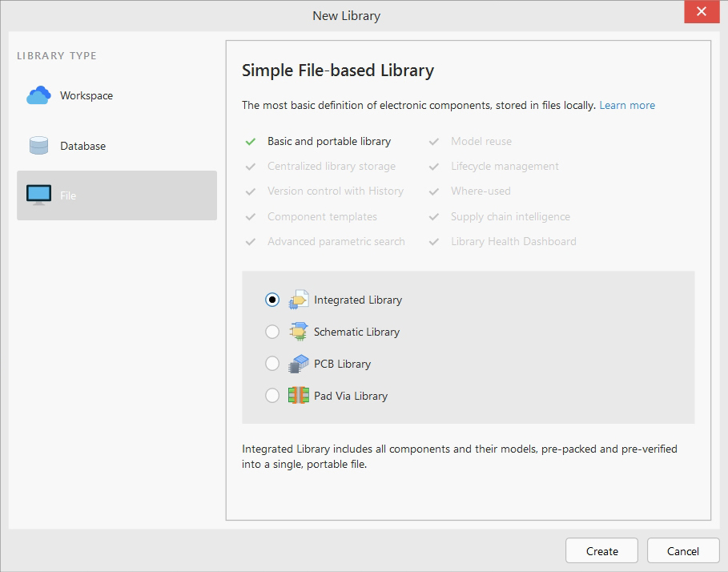Choose the File library type label
This screenshot has height=572, width=728.
pyautogui.click(x=68, y=195)
